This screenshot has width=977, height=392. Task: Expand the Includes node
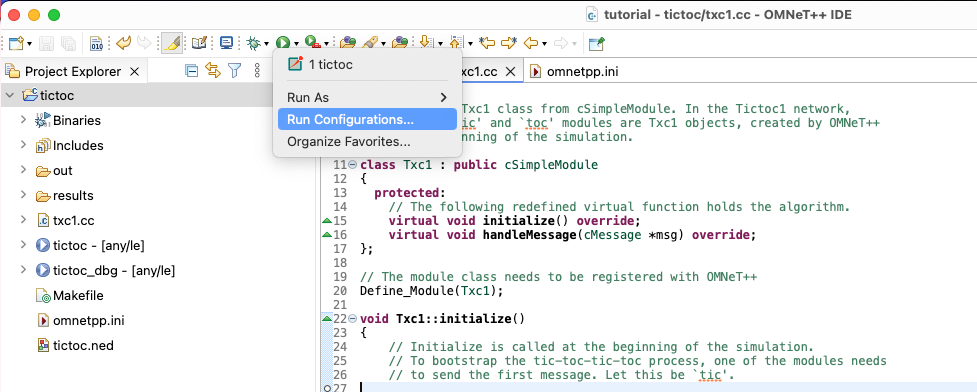coord(23,145)
